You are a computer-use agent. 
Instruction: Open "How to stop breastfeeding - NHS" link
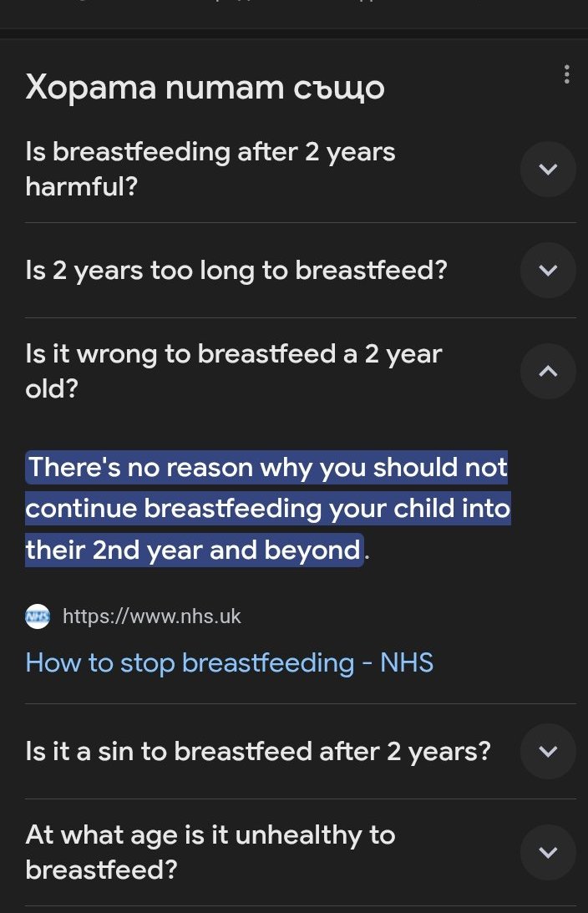(x=230, y=662)
